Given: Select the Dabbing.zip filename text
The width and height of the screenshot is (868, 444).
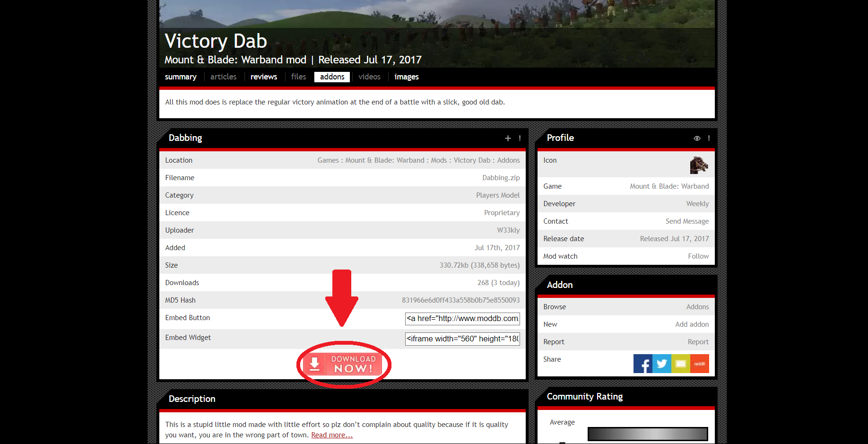Looking at the screenshot, I should [501, 178].
